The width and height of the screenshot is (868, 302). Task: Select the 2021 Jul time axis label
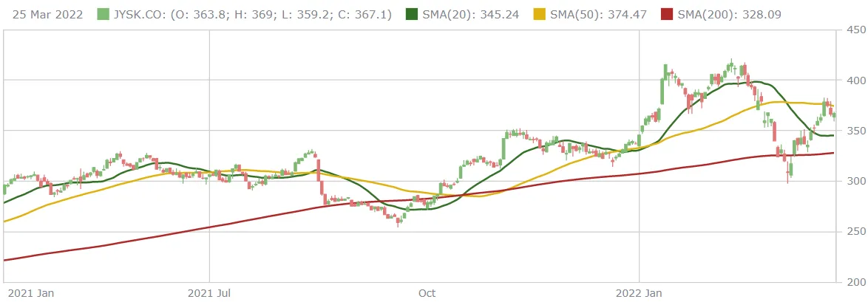pos(211,293)
